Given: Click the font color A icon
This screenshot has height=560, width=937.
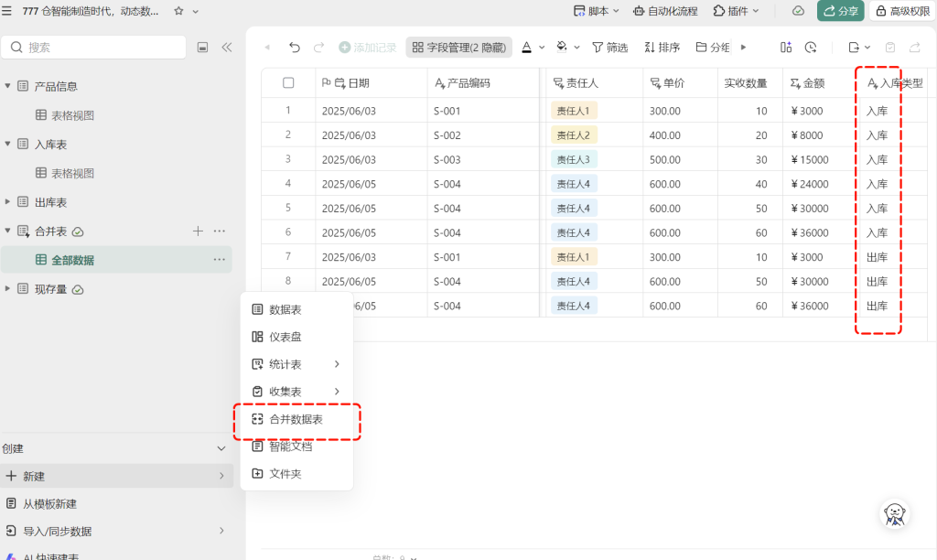Looking at the screenshot, I should pos(526,48).
